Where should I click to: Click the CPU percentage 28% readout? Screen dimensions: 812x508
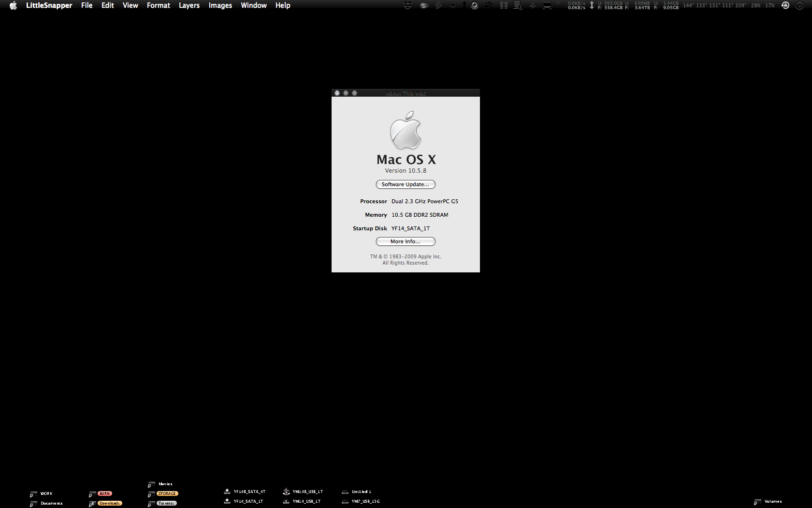coord(755,5)
